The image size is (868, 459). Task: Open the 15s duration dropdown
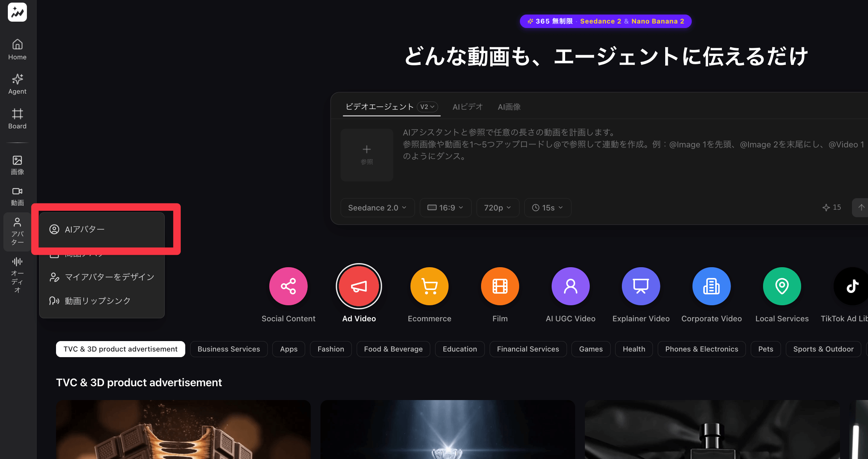[x=548, y=207]
